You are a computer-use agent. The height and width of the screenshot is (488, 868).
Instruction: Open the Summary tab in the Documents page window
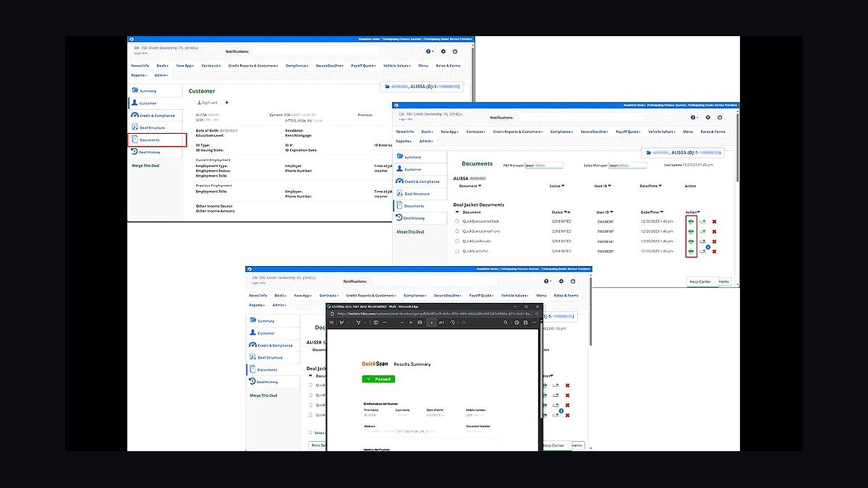click(420, 157)
